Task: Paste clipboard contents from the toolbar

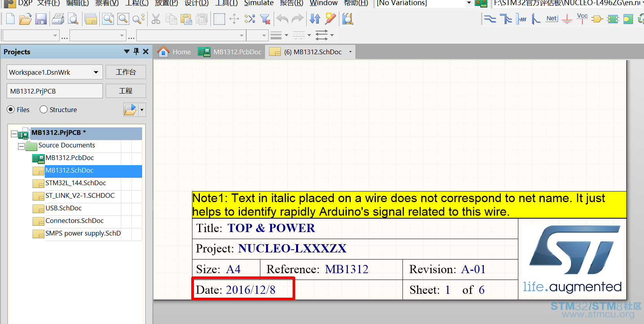Action: tap(186, 19)
